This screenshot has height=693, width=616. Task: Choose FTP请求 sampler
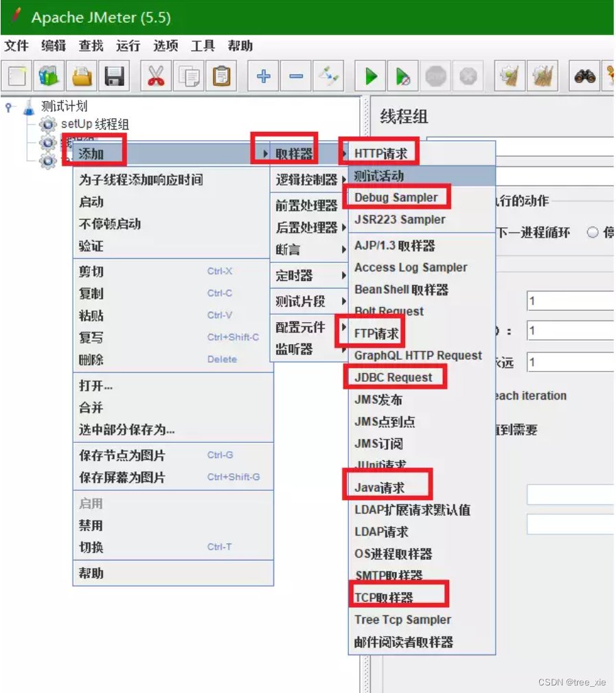pos(422,334)
